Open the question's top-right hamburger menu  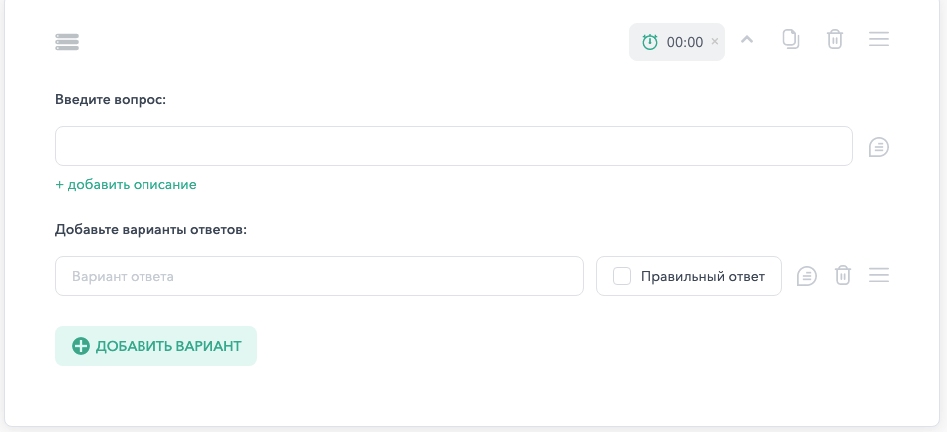coord(879,39)
